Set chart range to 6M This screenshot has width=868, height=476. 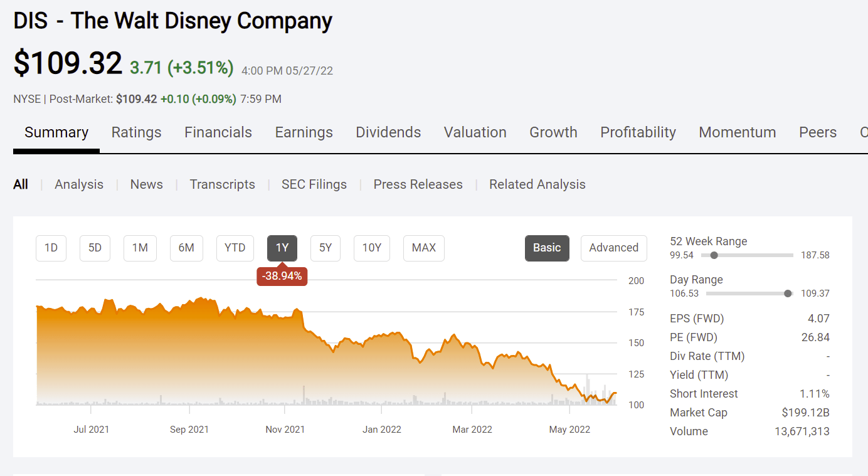pyautogui.click(x=186, y=248)
